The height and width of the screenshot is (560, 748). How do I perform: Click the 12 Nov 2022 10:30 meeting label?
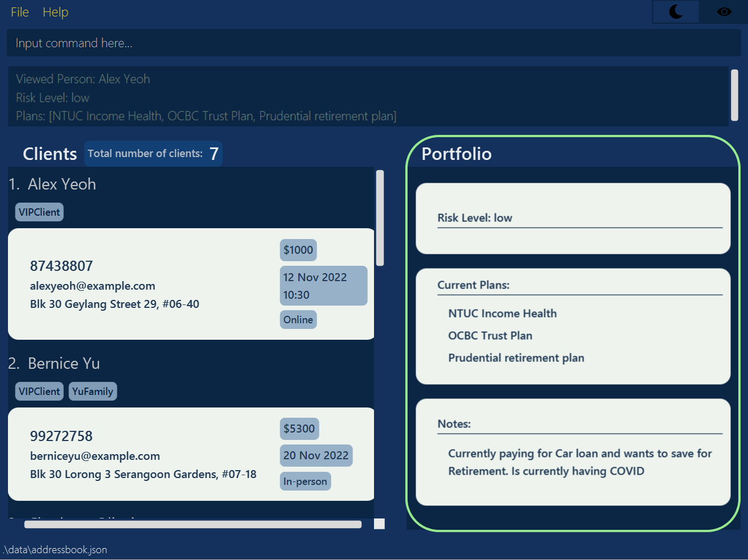click(323, 286)
